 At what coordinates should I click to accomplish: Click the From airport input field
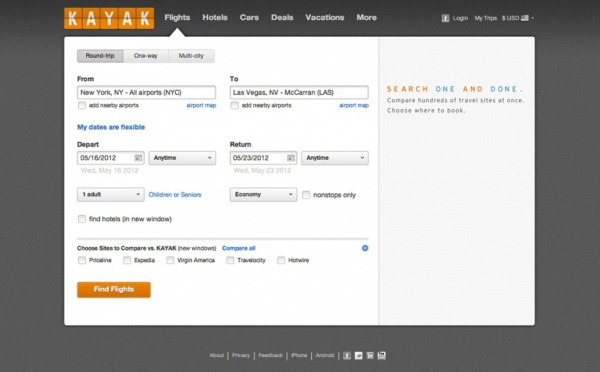tap(147, 93)
